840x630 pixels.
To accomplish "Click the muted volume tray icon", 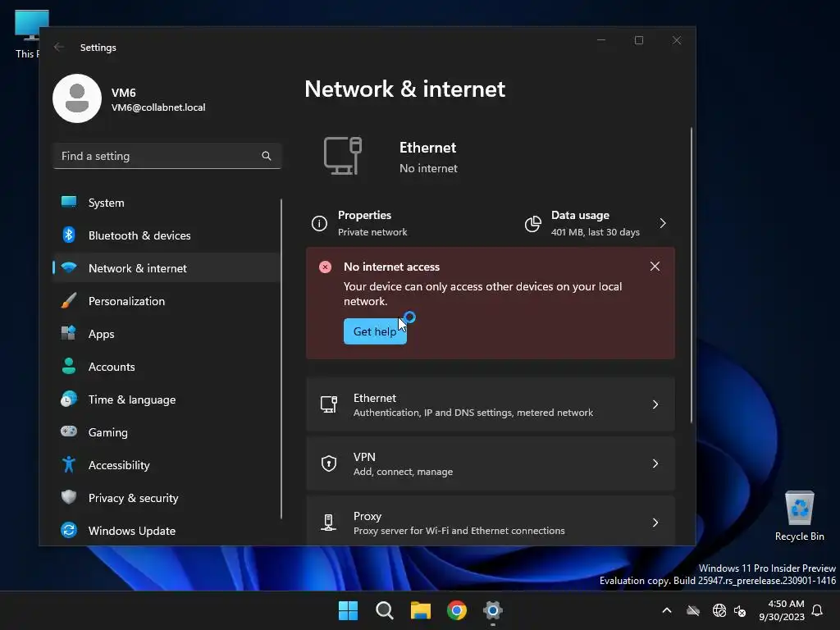I will pyautogui.click(x=740, y=610).
